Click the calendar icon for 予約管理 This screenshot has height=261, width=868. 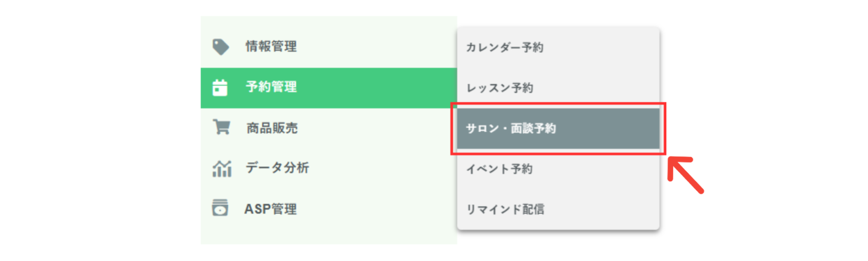220,88
